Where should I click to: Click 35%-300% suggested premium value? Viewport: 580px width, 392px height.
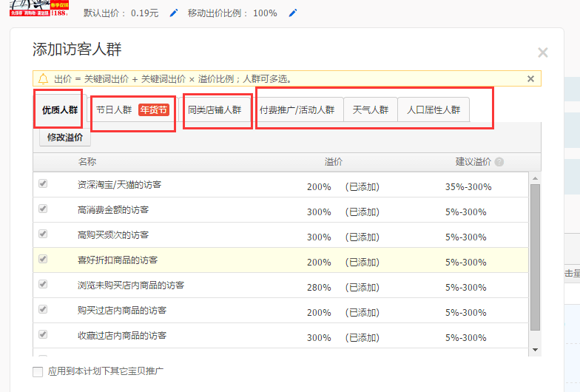[x=468, y=186]
